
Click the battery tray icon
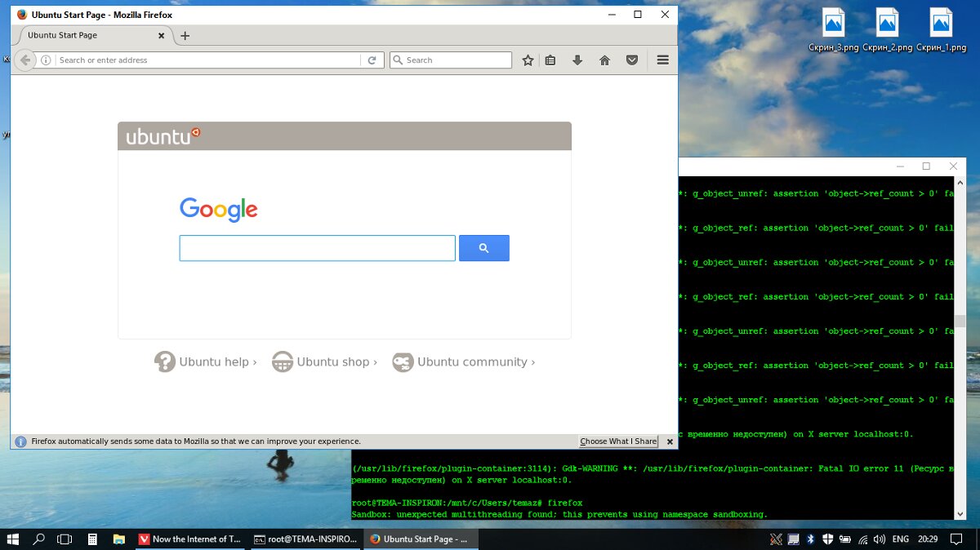pos(845,539)
